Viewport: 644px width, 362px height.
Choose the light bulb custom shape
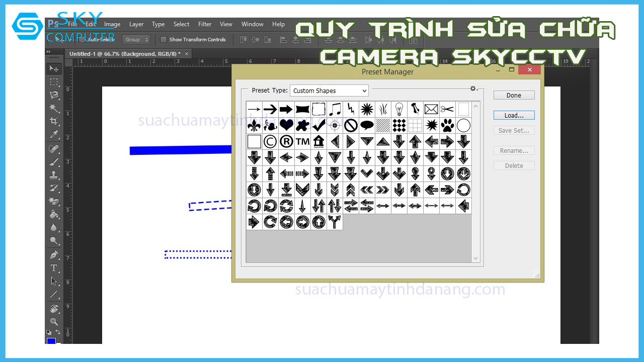point(399,109)
